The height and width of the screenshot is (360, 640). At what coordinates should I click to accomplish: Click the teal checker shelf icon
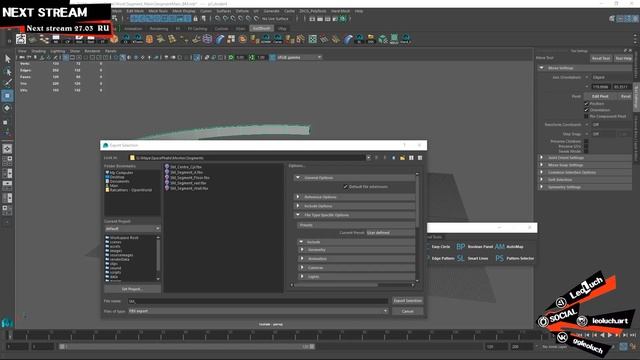(x=313, y=39)
